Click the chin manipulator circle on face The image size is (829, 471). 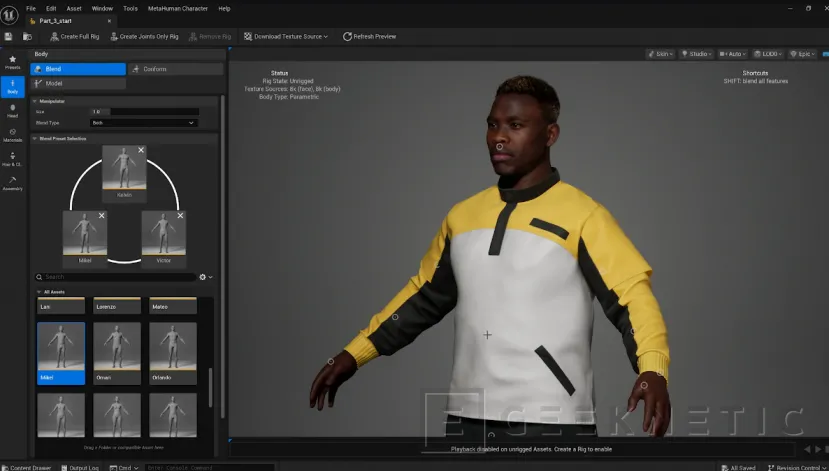[500, 146]
